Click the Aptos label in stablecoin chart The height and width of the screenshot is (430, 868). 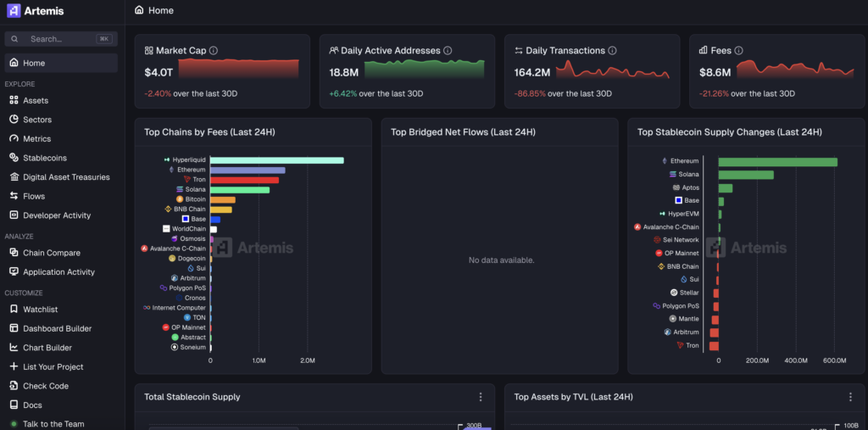(x=690, y=187)
